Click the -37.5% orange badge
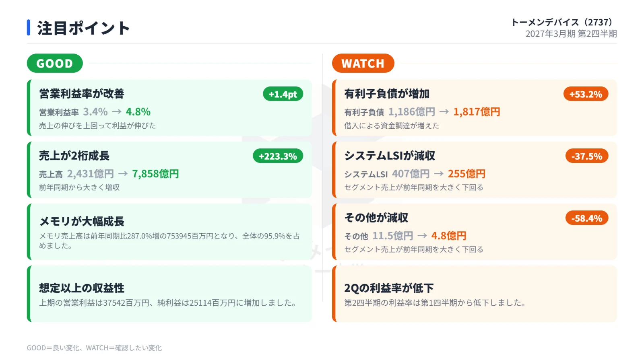The image size is (644, 362). coord(587,156)
